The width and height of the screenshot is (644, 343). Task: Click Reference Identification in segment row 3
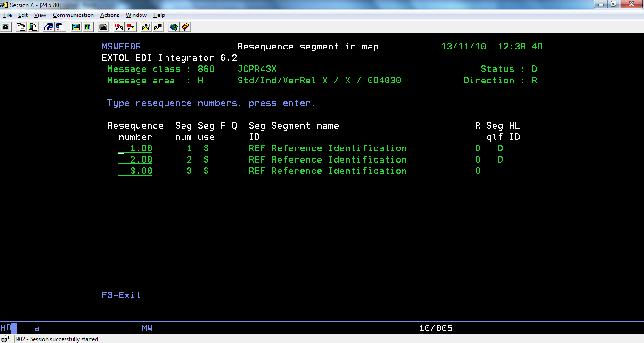click(x=339, y=171)
